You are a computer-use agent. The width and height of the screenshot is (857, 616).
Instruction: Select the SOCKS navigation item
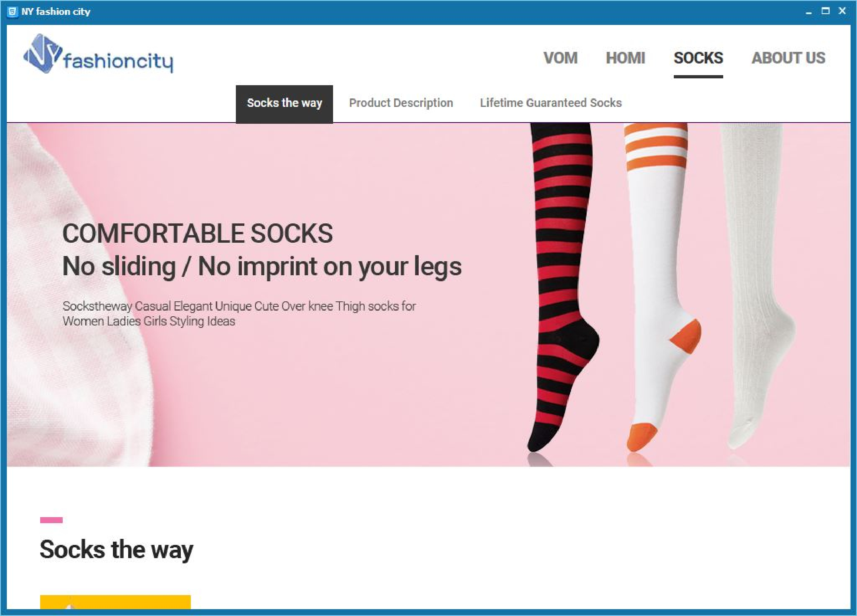[698, 58]
